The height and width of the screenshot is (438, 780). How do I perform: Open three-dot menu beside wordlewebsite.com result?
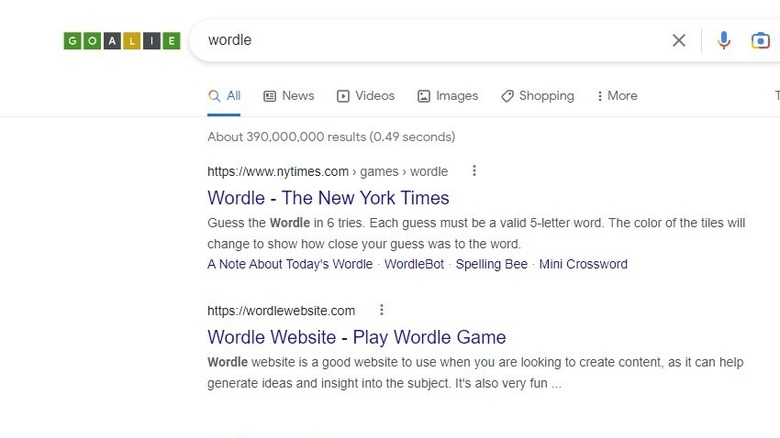click(x=381, y=310)
